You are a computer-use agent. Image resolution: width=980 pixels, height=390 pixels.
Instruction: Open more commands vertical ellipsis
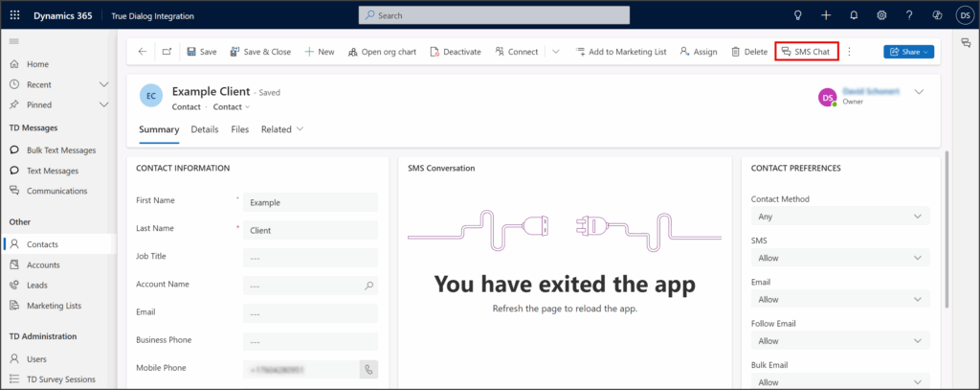[x=849, y=52]
